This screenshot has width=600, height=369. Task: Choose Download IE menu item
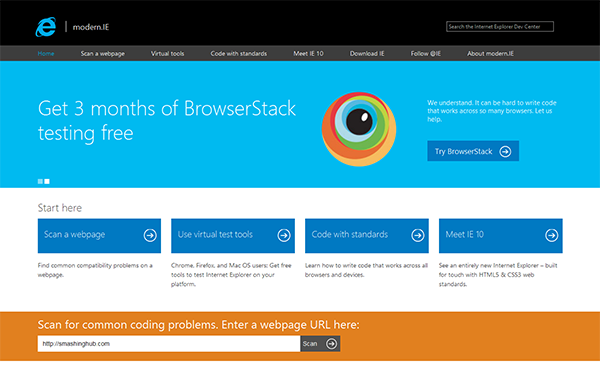[367, 54]
